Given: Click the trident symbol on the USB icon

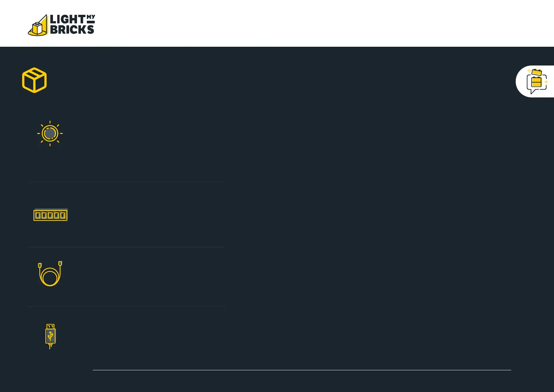Looking at the screenshot, I should [x=50, y=336].
